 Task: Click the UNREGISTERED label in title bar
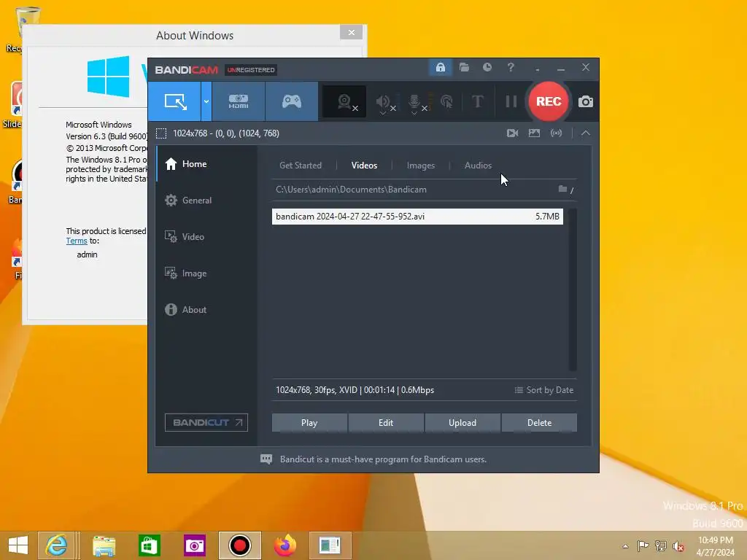pos(251,70)
